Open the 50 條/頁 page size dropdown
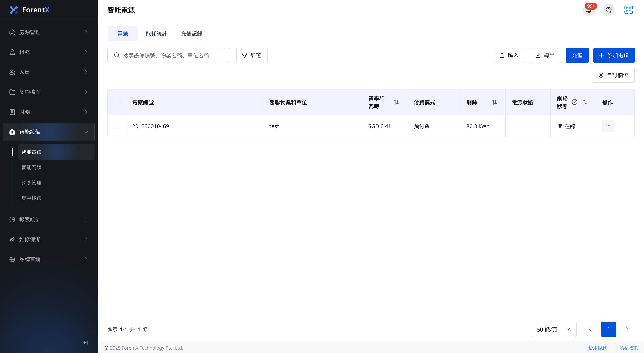The width and height of the screenshot is (644, 353). pyautogui.click(x=553, y=329)
